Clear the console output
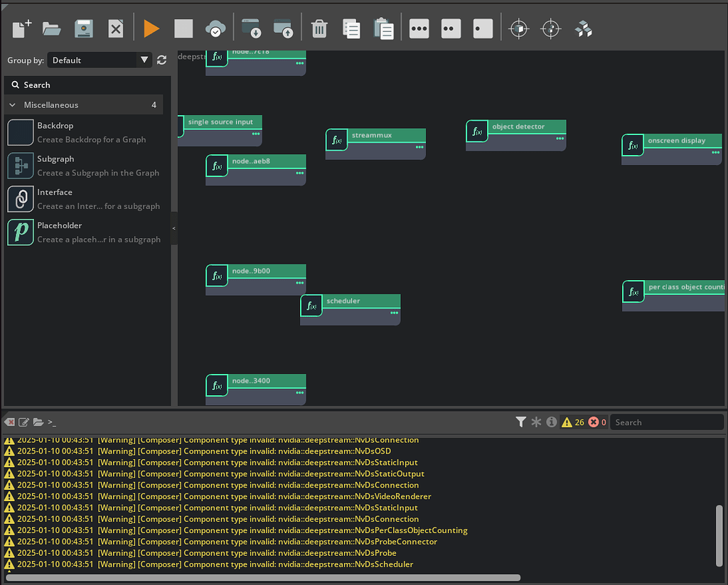Viewport: 728px width, 585px height. 9,422
